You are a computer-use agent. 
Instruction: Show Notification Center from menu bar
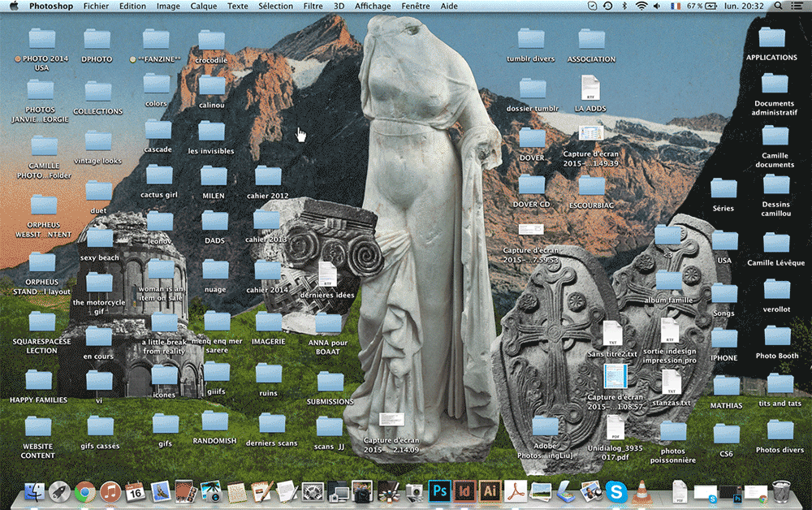[x=797, y=6]
